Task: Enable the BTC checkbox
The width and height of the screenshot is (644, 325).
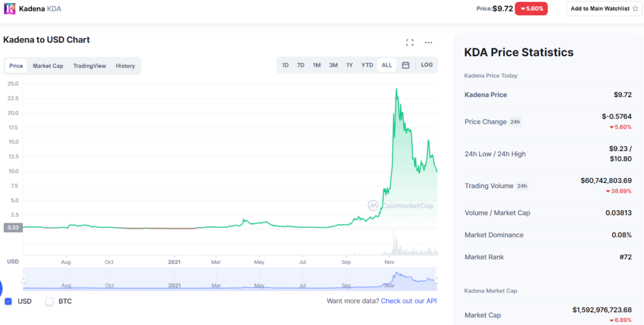Action: pos(49,301)
